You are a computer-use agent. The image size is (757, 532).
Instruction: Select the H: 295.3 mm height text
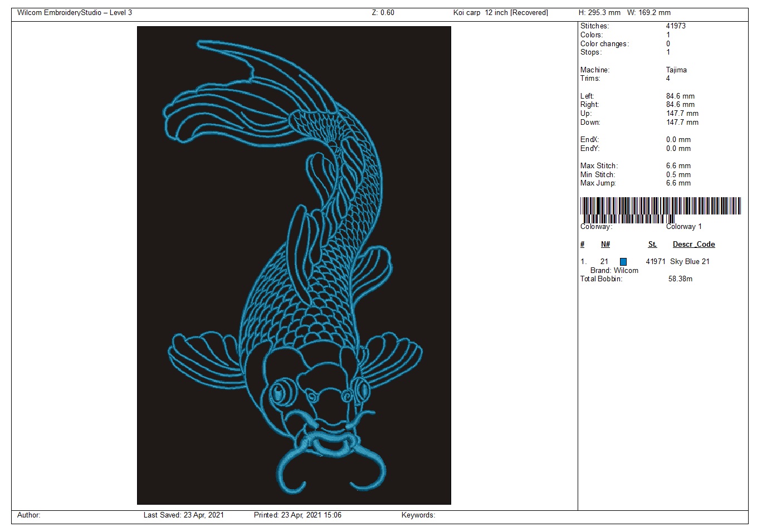(599, 13)
